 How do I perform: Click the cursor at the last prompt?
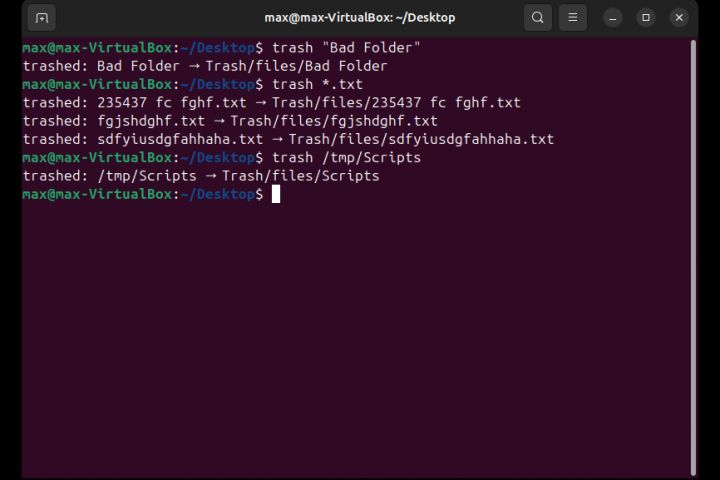pyautogui.click(x=276, y=194)
